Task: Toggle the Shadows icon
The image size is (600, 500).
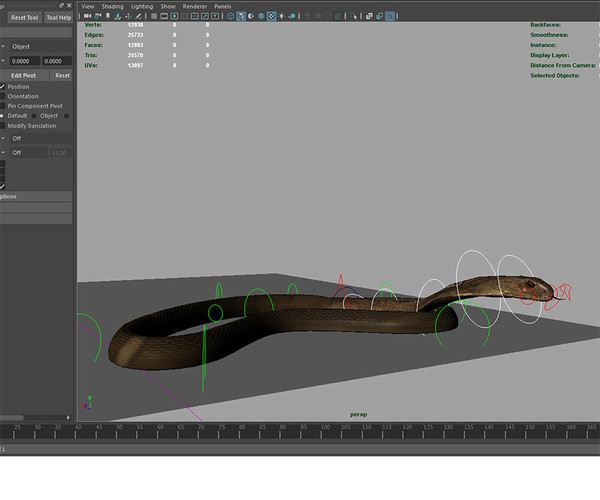Action: pyautogui.click(x=292, y=16)
